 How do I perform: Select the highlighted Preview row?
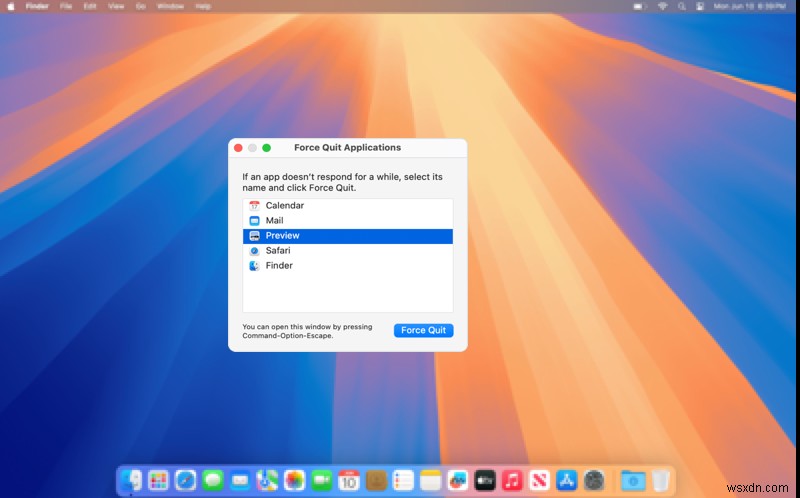[347, 236]
